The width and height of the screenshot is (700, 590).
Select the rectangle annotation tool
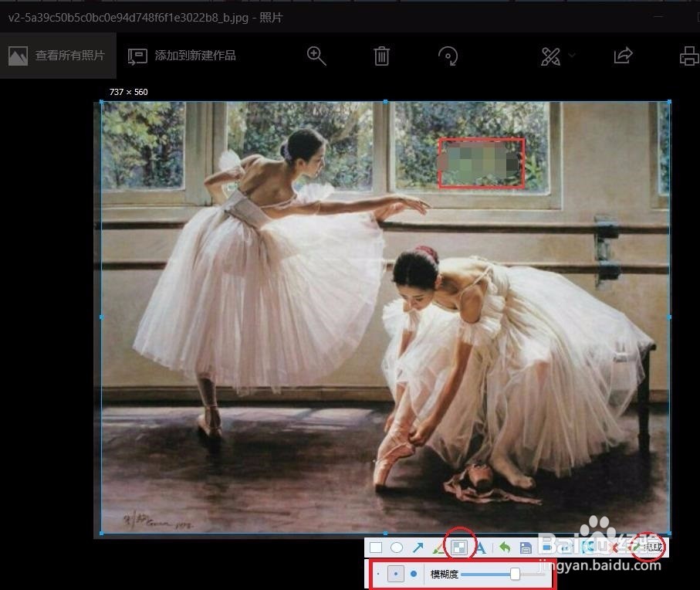376,548
